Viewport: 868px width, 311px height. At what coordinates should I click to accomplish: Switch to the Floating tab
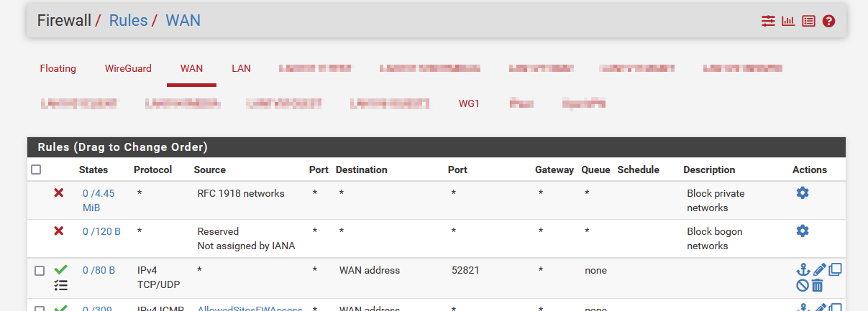pos(58,69)
